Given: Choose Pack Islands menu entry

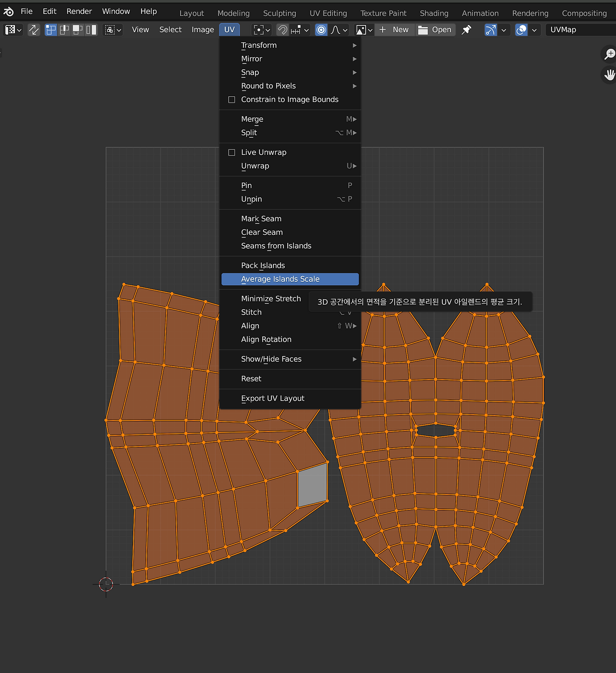Looking at the screenshot, I should [290, 266].
